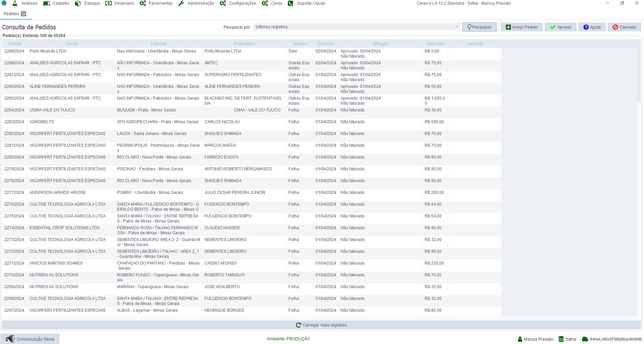Click the refresh icon on Carregar mais registros

point(298,325)
